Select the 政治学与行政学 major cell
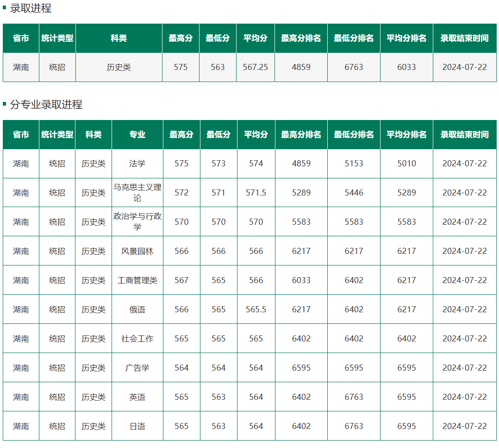 click(x=137, y=221)
